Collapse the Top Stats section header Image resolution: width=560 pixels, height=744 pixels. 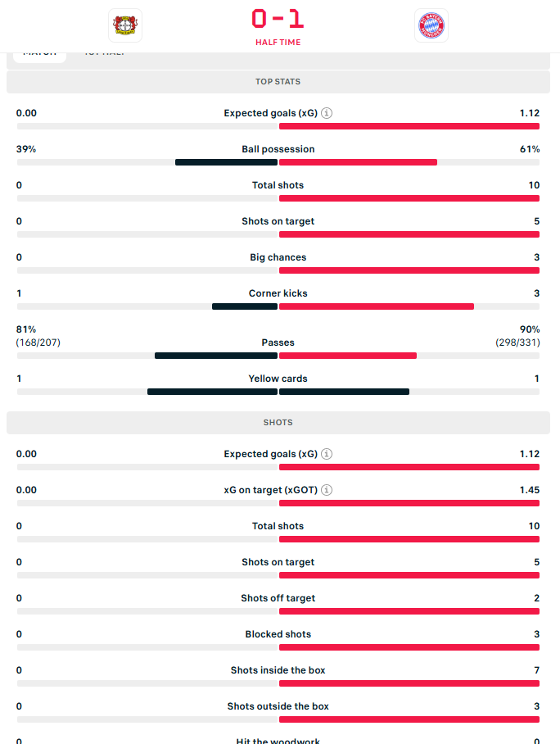(x=278, y=82)
